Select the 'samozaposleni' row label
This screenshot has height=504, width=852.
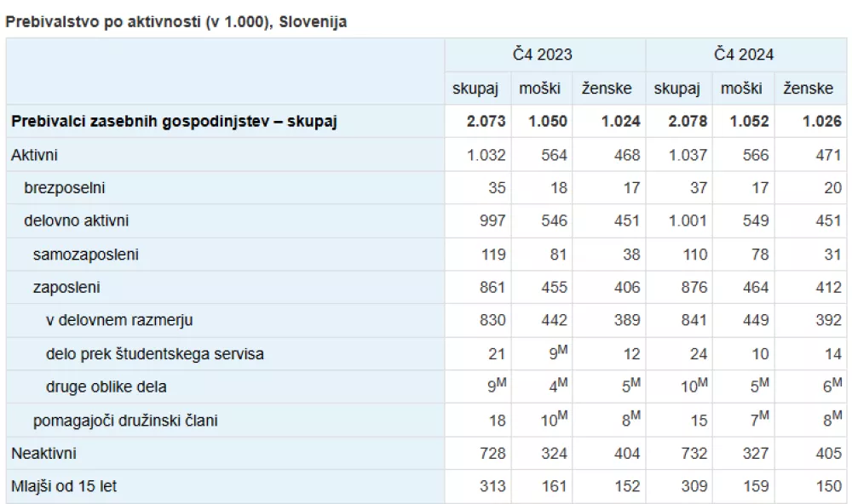pos(86,254)
